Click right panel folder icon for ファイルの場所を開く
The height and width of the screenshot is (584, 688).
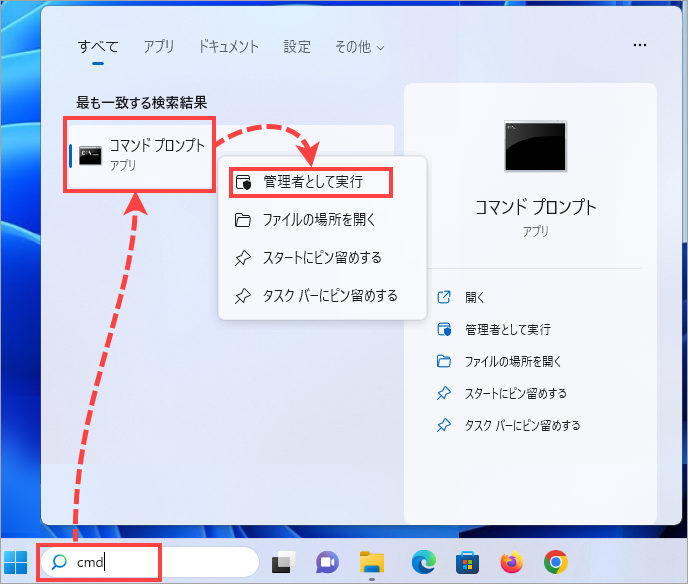pos(444,361)
